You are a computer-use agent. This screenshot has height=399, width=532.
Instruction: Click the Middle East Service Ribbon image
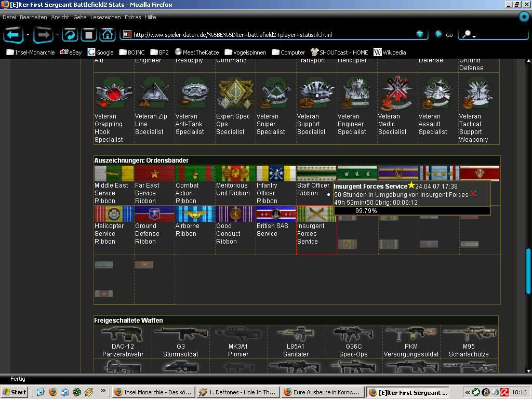click(x=114, y=174)
